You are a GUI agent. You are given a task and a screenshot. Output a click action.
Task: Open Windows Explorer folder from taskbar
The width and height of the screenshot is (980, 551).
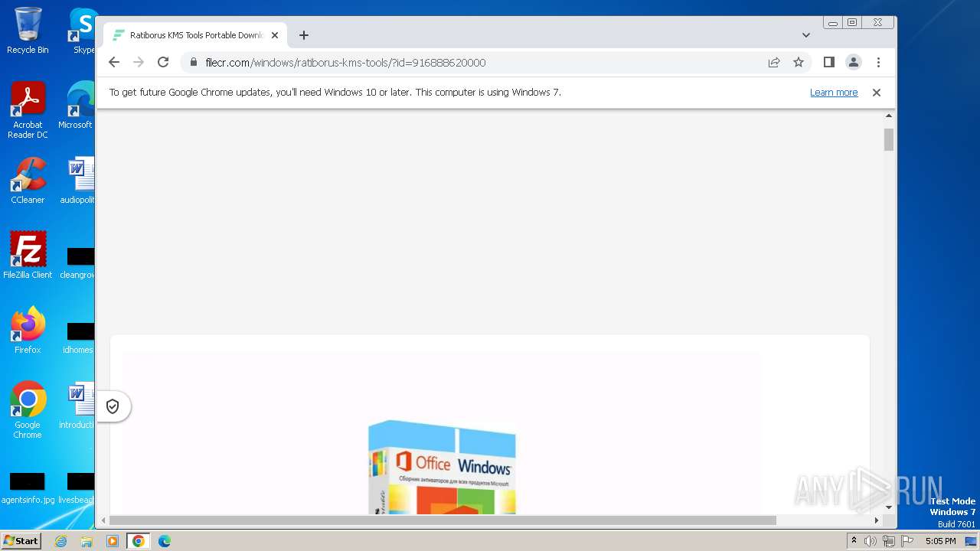point(87,541)
